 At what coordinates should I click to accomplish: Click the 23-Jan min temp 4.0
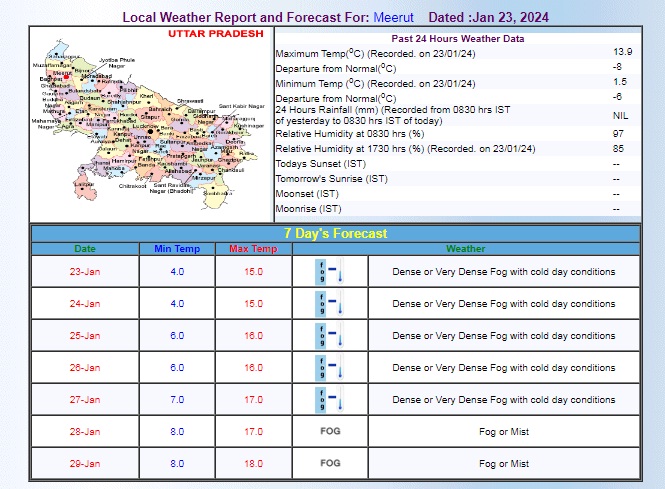coord(177,271)
